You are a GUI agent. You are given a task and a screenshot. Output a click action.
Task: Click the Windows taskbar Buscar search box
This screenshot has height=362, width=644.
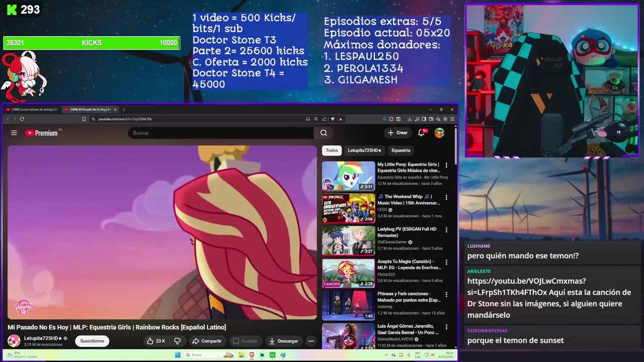[209, 355]
